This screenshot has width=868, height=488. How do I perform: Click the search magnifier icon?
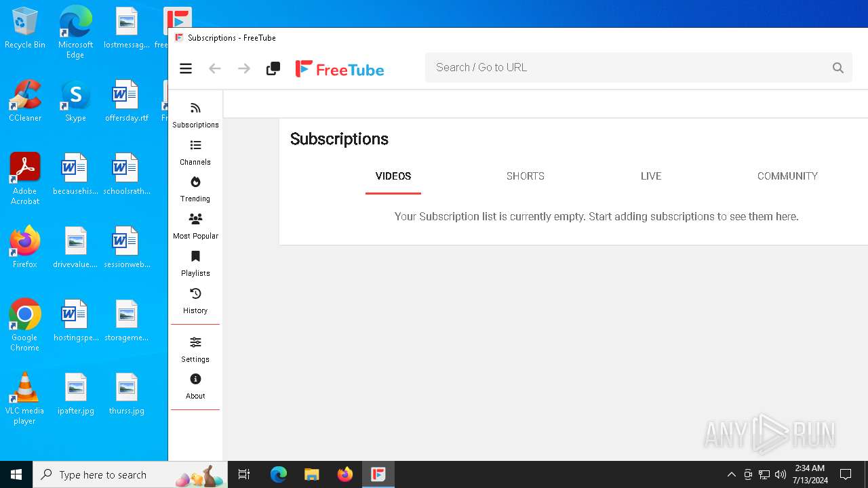(x=838, y=68)
